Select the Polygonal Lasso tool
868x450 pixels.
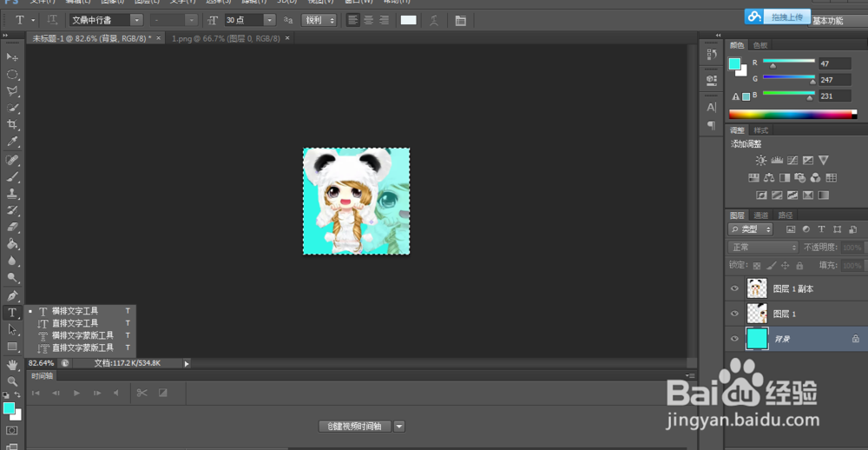pyautogui.click(x=12, y=91)
